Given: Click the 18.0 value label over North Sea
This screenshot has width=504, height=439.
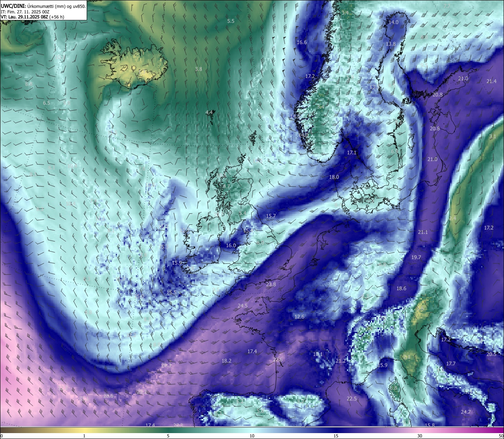Looking at the screenshot, I should click(x=334, y=177).
